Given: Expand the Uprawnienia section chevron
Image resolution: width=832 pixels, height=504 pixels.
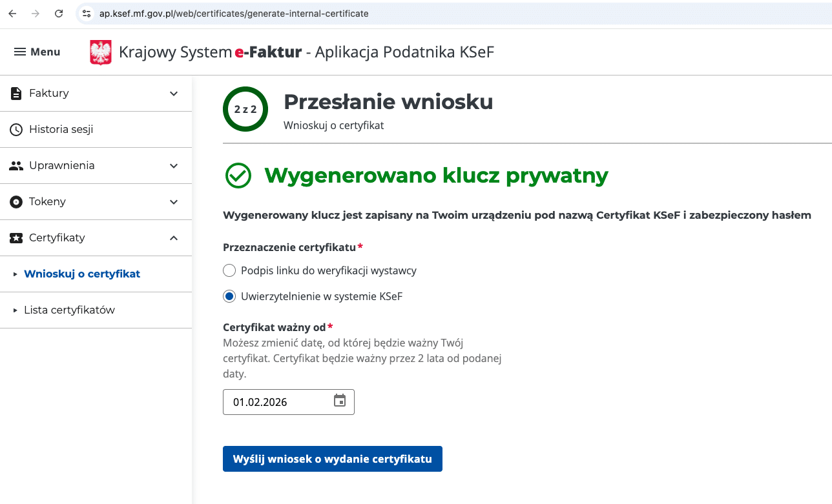Looking at the screenshot, I should point(174,166).
